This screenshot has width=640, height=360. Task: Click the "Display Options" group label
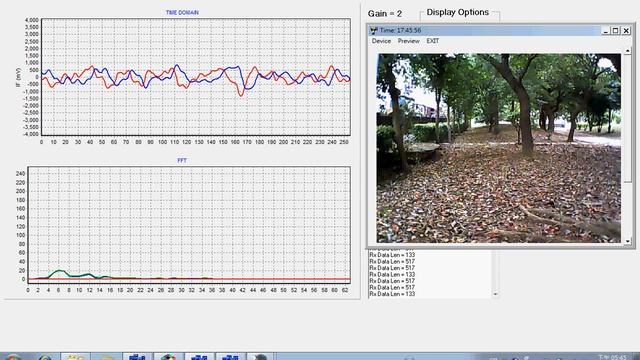tap(458, 12)
